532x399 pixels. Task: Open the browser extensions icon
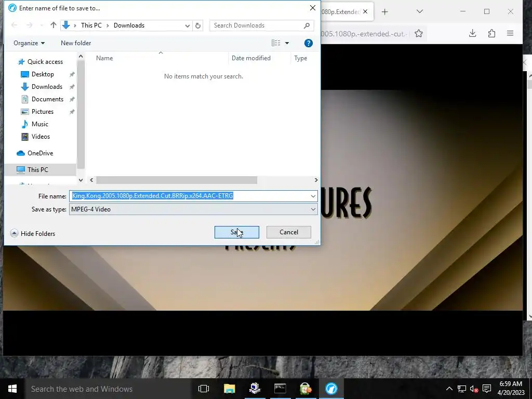[x=491, y=33]
